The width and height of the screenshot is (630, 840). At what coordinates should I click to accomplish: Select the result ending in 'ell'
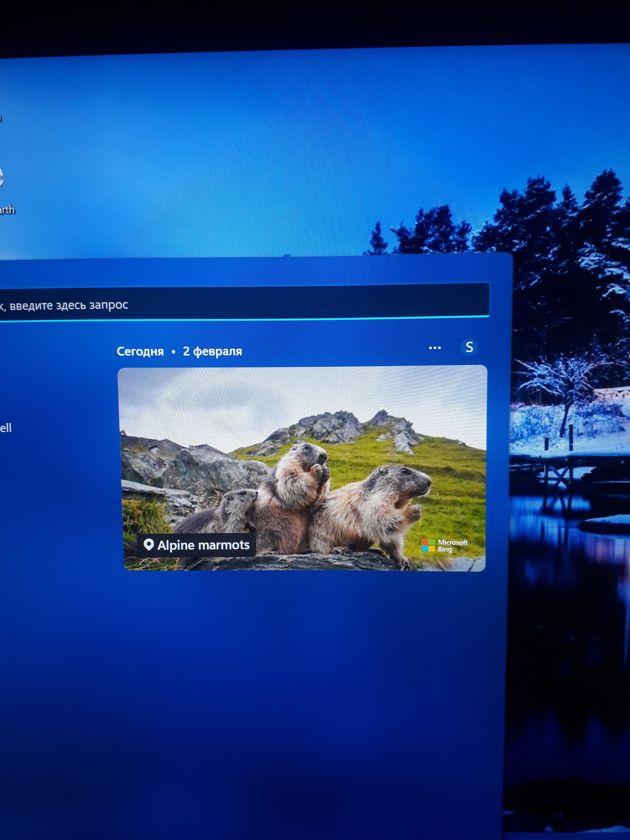coord(5,428)
